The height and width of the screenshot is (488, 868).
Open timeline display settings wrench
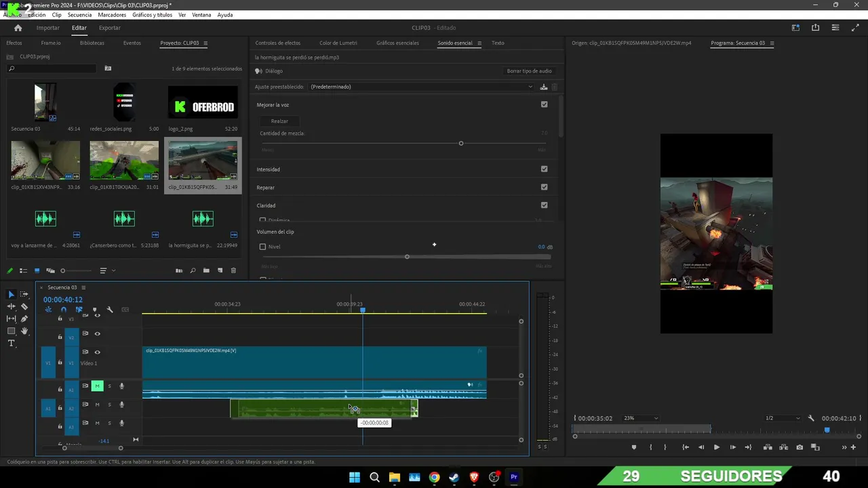[110, 310]
